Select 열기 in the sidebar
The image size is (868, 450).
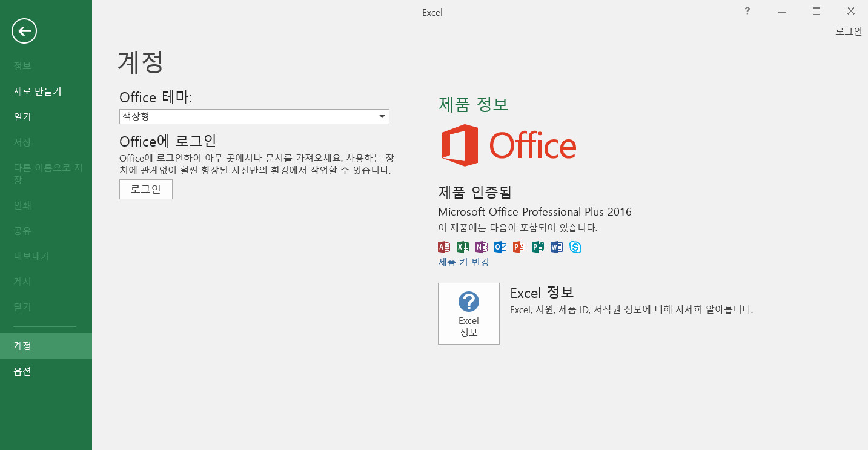pos(46,116)
